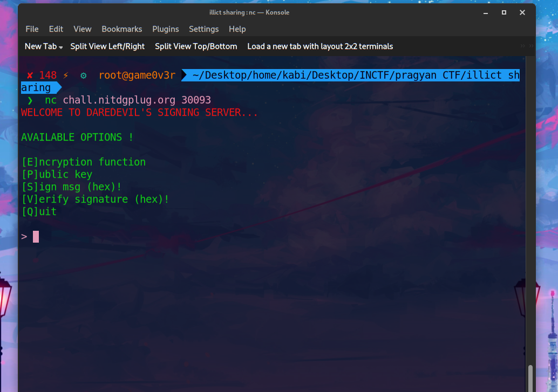Minimize the Konsole window
The image size is (558, 392).
[x=485, y=13]
